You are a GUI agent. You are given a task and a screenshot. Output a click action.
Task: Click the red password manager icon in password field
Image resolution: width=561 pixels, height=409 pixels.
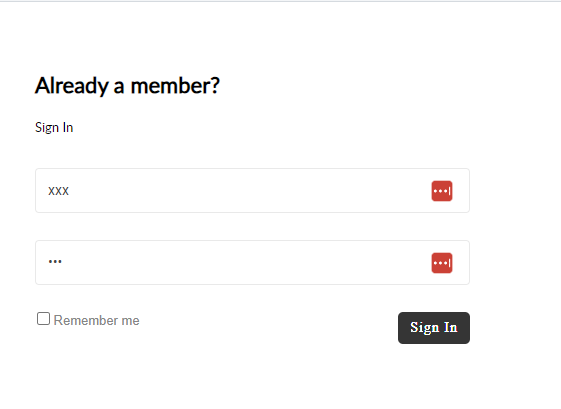click(x=442, y=263)
